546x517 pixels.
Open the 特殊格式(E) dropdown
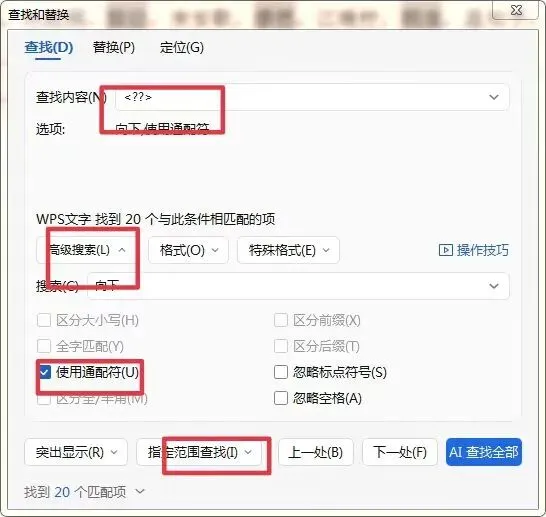click(288, 250)
